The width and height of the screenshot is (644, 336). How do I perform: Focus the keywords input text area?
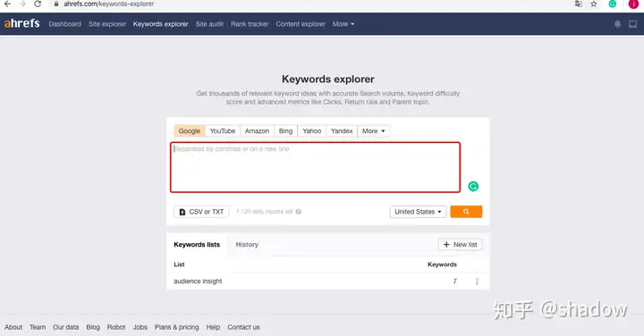click(x=316, y=167)
